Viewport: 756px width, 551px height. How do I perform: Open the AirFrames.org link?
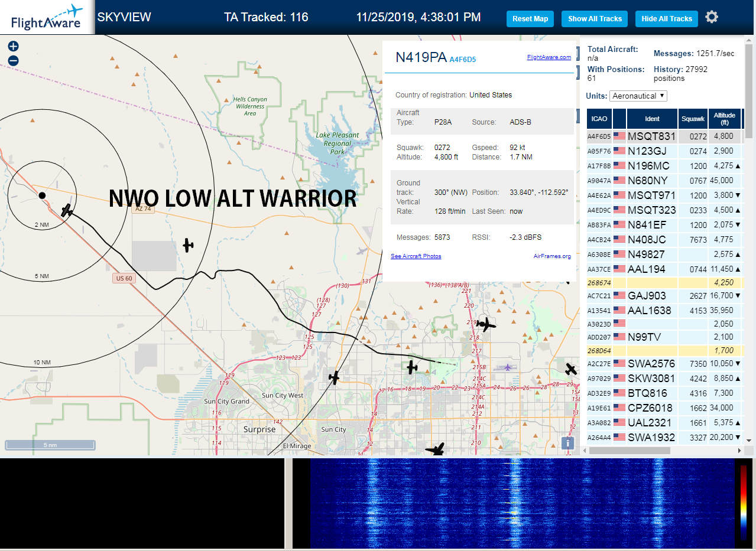(x=552, y=256)
